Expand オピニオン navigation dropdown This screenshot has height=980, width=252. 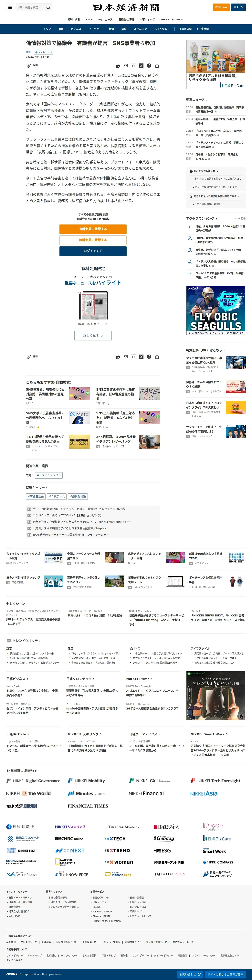click(x=142, y=29)
